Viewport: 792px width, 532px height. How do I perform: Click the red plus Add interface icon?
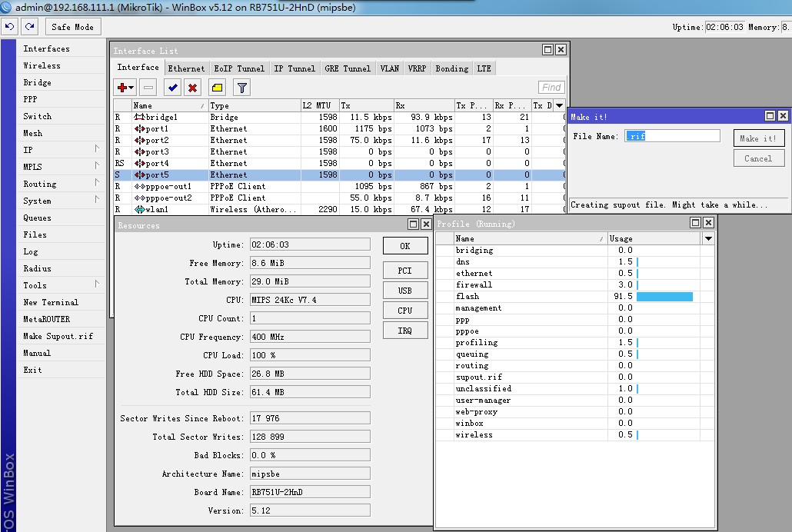click(125, 88)
